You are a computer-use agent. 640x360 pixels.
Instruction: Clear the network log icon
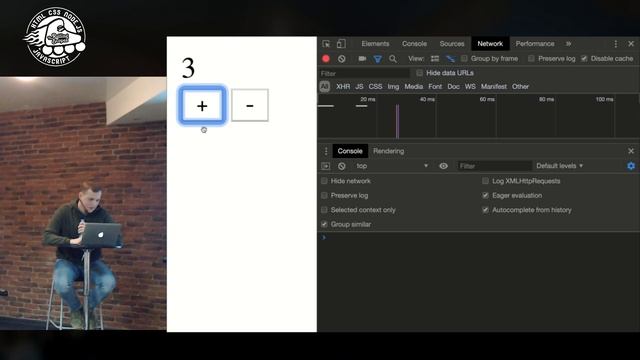tap(342, 59)
